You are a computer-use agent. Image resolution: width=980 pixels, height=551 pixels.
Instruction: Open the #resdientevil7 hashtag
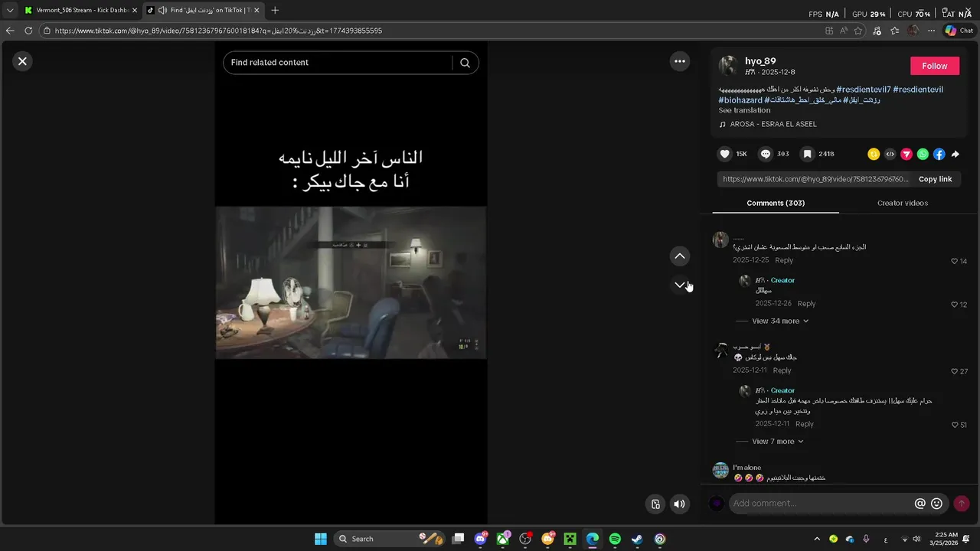(x=863, y=90)
